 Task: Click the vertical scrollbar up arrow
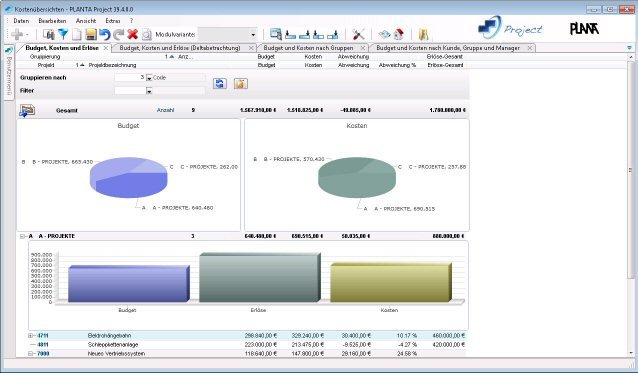[x=631, y=58]
